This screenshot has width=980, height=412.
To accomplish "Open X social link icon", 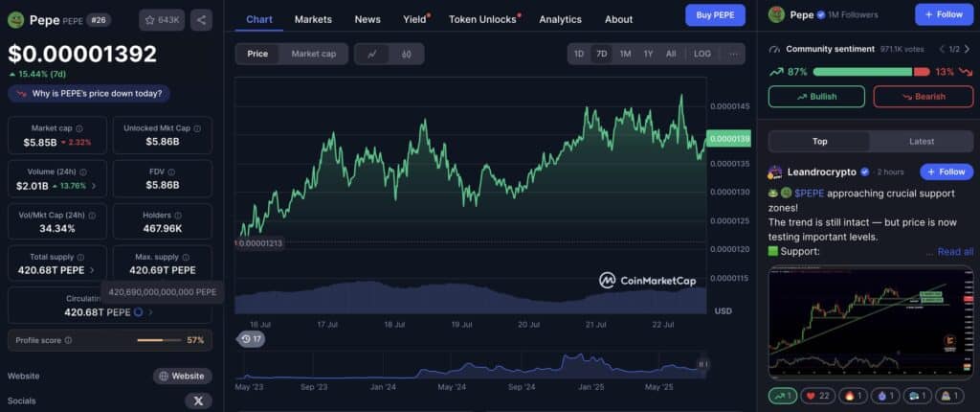I will (x=198, y=401).
